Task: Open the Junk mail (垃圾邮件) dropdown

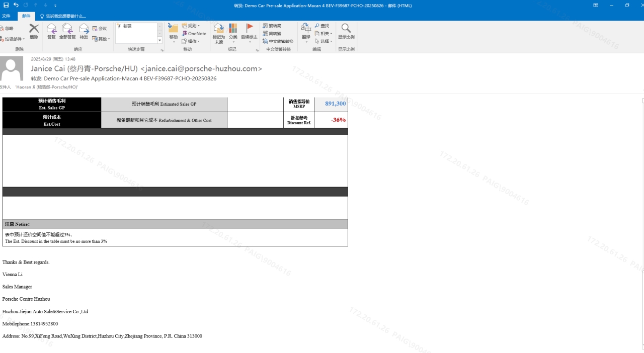Action: tap(13, 39)
